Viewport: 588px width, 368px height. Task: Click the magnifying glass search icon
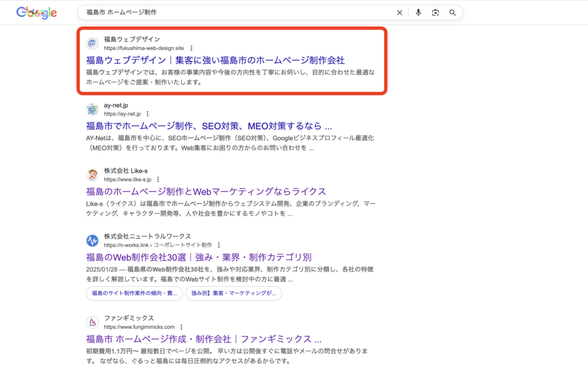[452, 13]
